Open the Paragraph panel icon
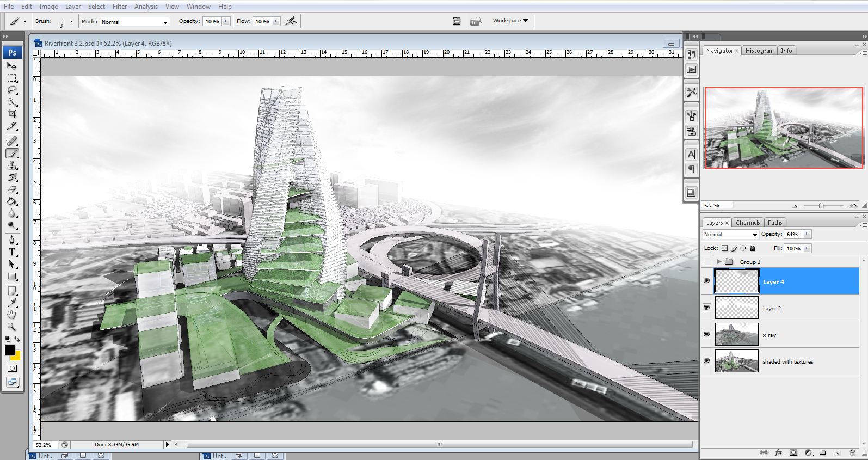 pos(691,169)
